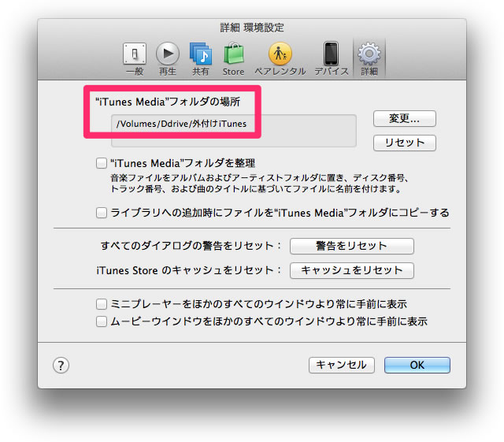Open help with the question mark button
The width and height of the screenshot is (504, 442).
[x=61, y=366]
